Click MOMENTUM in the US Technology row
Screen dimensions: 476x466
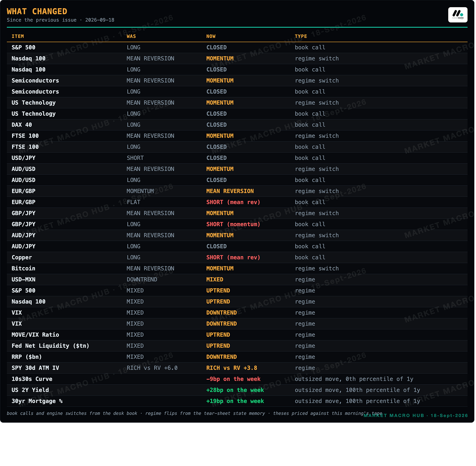[220, 103]
